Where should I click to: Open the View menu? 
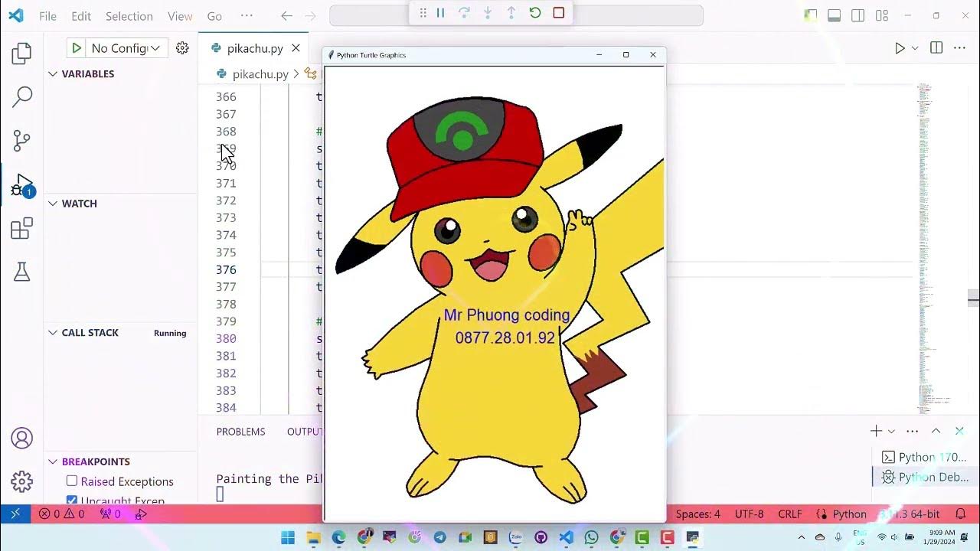[180, 16]
